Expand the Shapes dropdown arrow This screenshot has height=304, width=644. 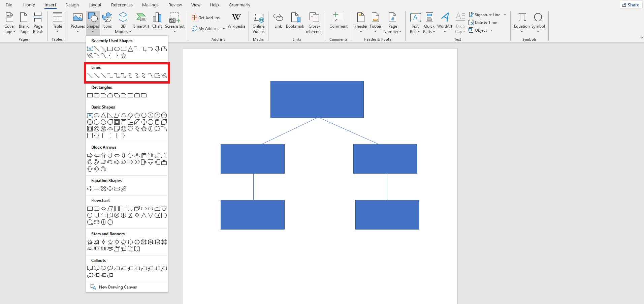click(x=93, y=32)
